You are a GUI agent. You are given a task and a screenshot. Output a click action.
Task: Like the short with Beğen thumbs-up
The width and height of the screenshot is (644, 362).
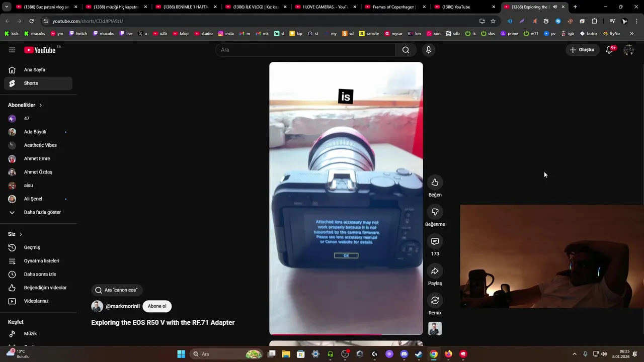[x=435, y=183]
